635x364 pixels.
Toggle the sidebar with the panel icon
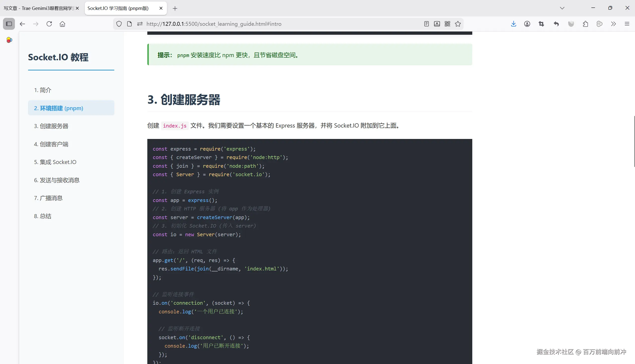click(9, 24)
